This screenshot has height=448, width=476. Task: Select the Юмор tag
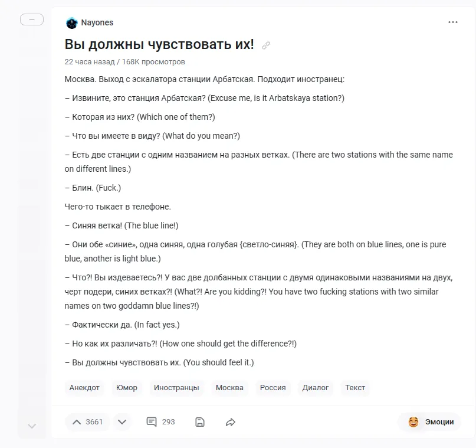pyautogui.click(x=127, y=388)
